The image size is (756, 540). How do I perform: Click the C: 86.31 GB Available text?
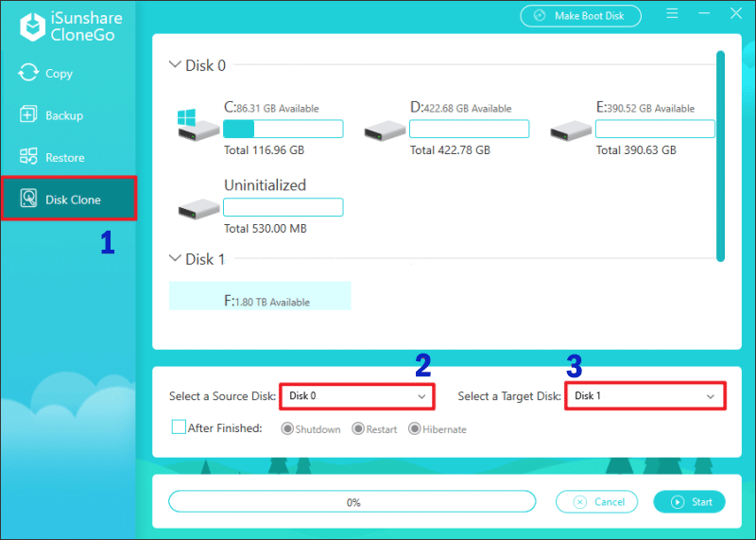coord(271,108)
